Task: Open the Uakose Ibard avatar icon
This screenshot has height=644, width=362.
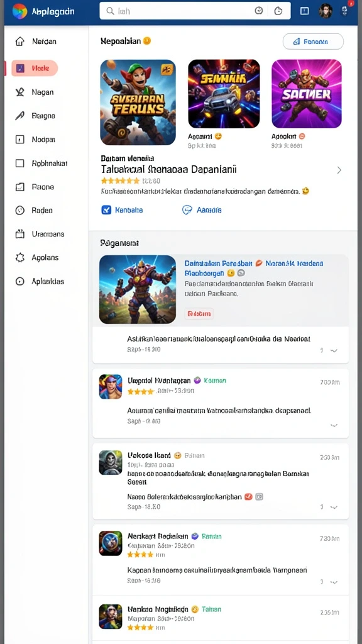Action: pyautogui.click(x=111, y=462)
